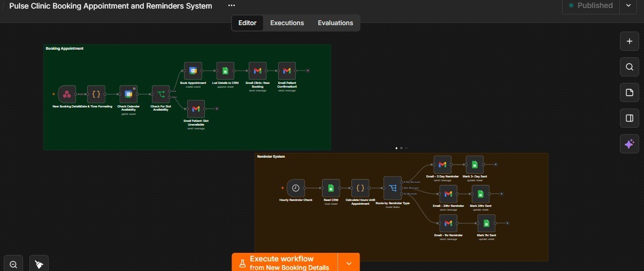
Task: Zoom out the canvas with the magnifier
Action: click(x=13, y=264)
